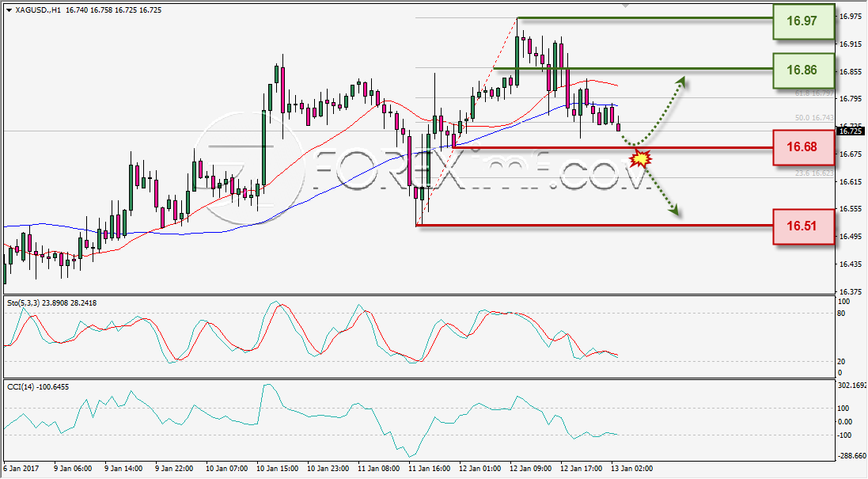
Task: Select the OHLC values 16.740 16.758 16.725 16.725
Action: [x=113, y=10]
